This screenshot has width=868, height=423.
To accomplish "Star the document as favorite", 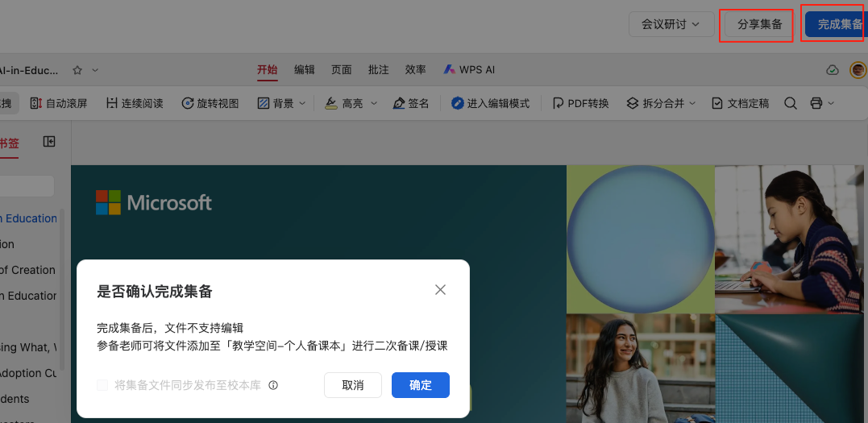I will pos(77,70).
